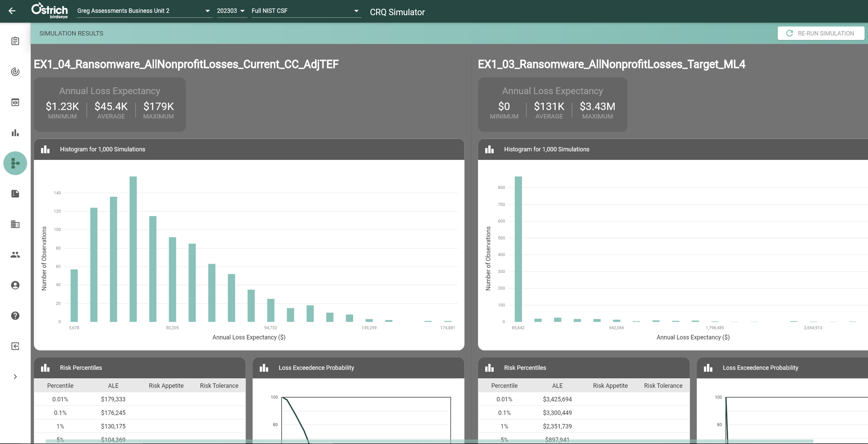This screenshot has width=868, height=444.
Task: Click the ALE column header in right table
Action: pos(557,386)
